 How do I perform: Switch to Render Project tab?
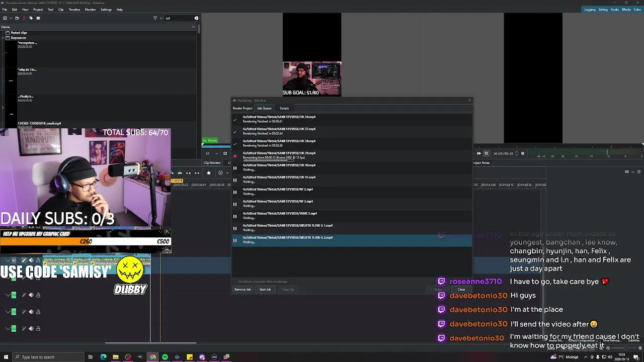243,109
